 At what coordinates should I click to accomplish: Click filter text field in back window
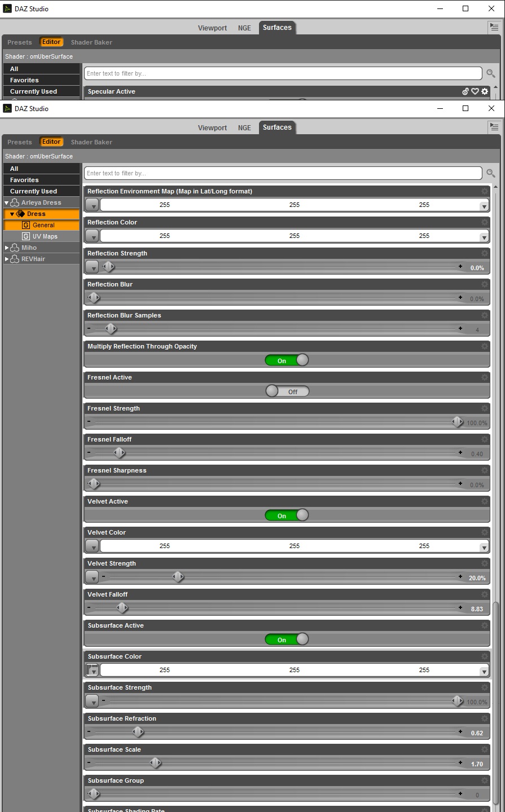pos(283,73)
